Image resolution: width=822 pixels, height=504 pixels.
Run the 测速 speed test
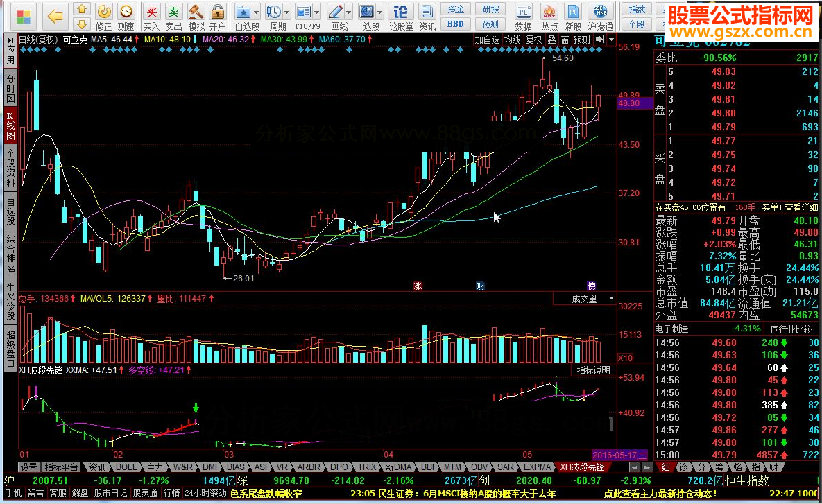click(126, 17)
